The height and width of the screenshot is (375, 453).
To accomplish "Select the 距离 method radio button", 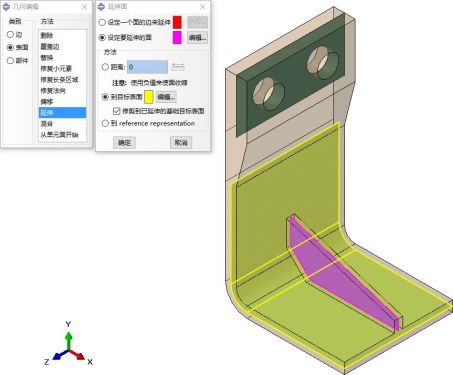I will [105, 67].
